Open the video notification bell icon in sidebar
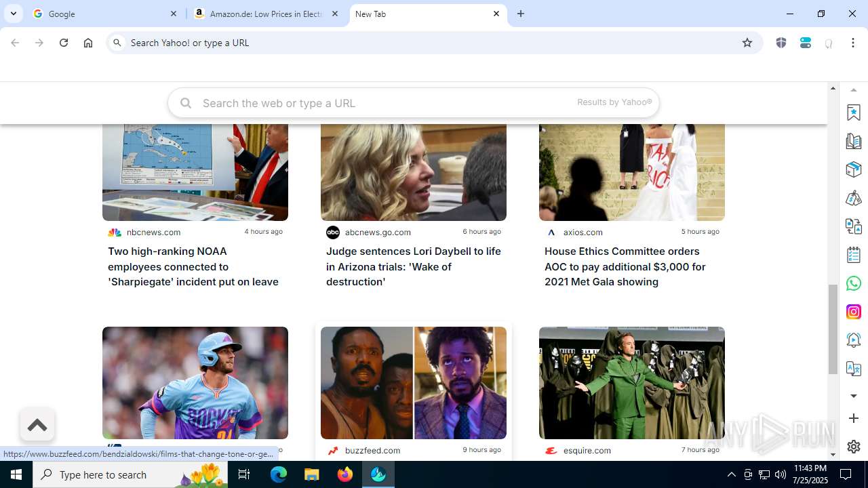The width and height of the screenshot is (868, 488). 854,340
